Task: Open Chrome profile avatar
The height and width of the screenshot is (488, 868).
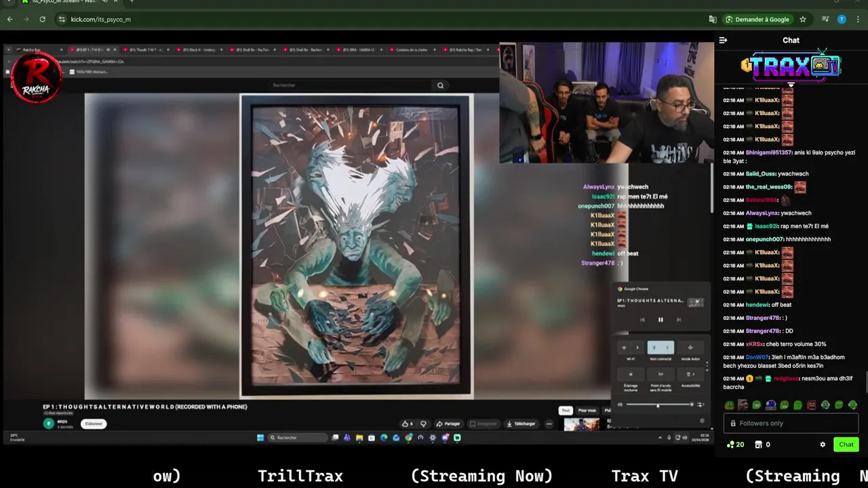Action: (x=842, y=19)
